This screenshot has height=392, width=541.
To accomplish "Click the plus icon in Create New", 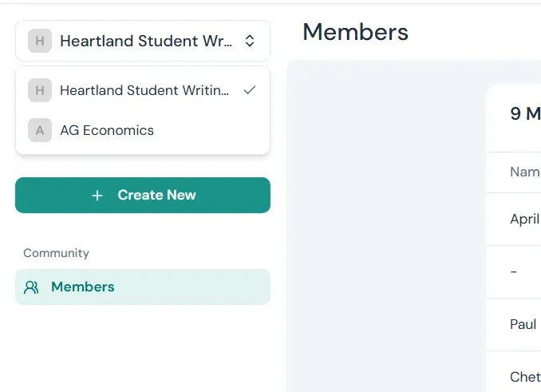I will (97, 196).
